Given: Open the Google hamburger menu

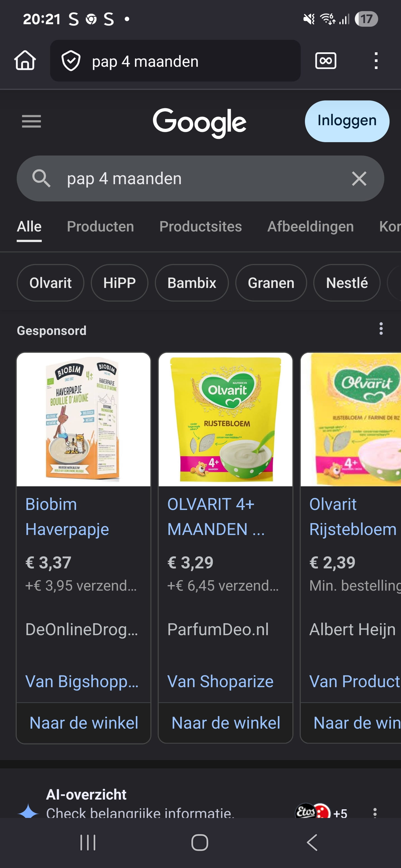Looking at the screenshot, I should [31, 121].
